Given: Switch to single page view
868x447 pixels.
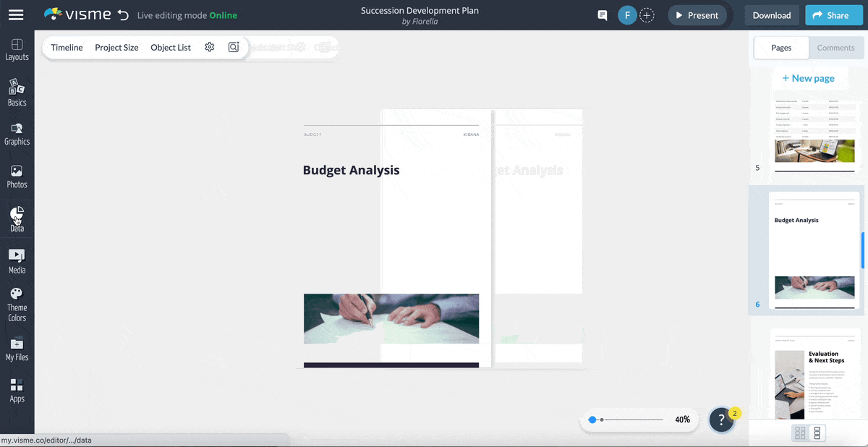Looking at the screenshot, I should [x=817, y=432].
